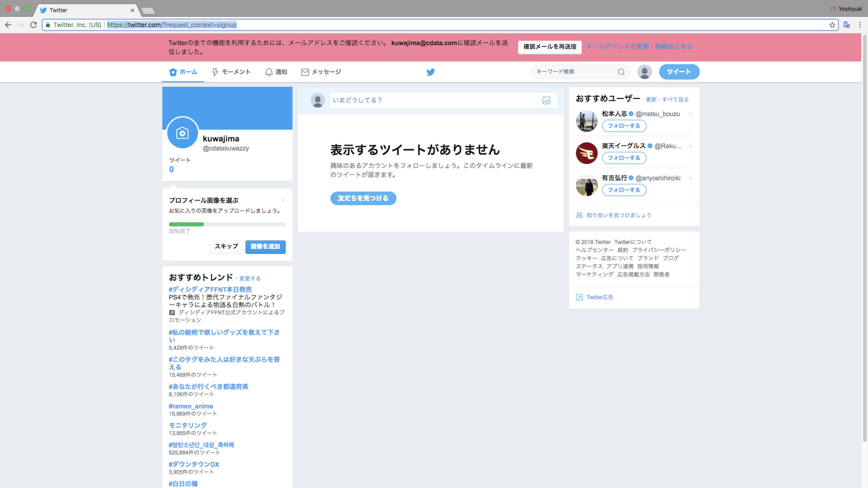The image size is (868, 488).
Task: Click the camera icon to add profile photo
Action: point(182,133)
